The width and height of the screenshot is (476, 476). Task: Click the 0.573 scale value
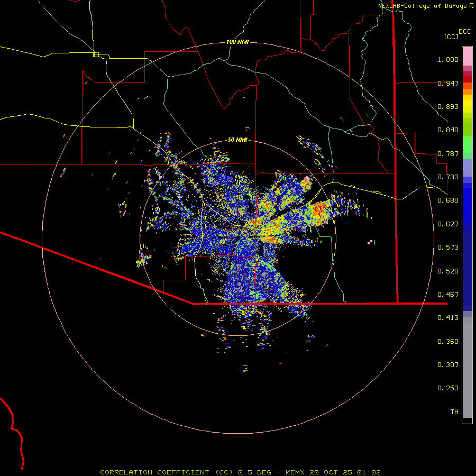448,248
